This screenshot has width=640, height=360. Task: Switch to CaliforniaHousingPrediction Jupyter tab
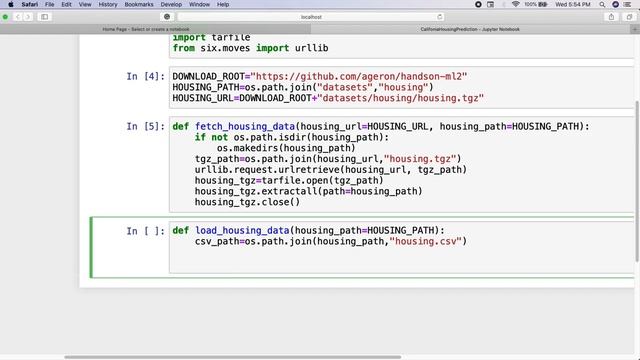click(x=470, y=29)
